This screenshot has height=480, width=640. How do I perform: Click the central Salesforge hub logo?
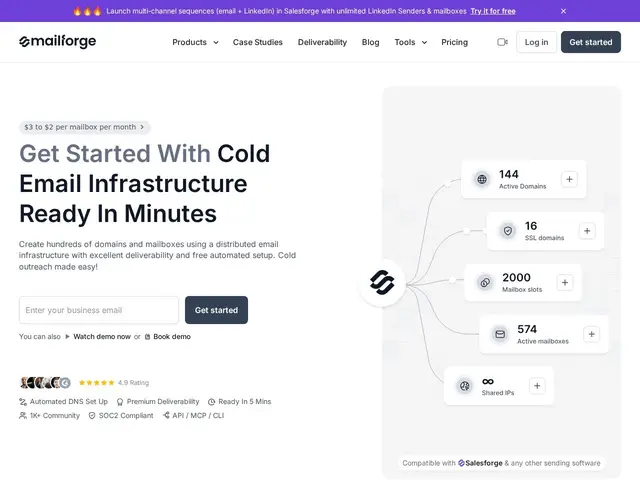coord(382,282)
